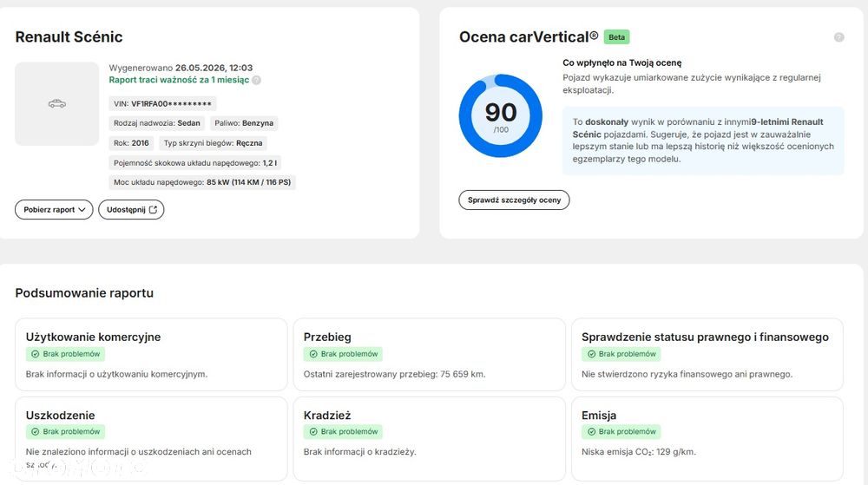
Task: Click the checkmark icon in Emisja badge
Action: click(591, 431)
